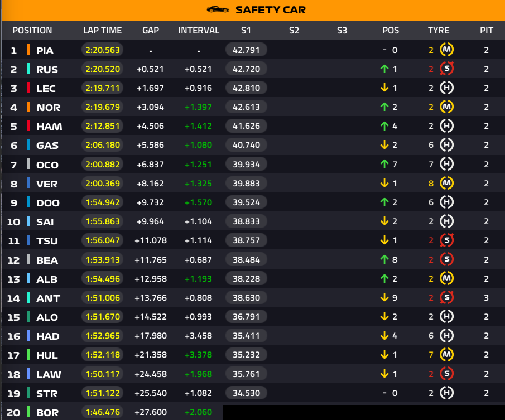Click Piastri's medium tyre icon

click(x=446, y=50)
